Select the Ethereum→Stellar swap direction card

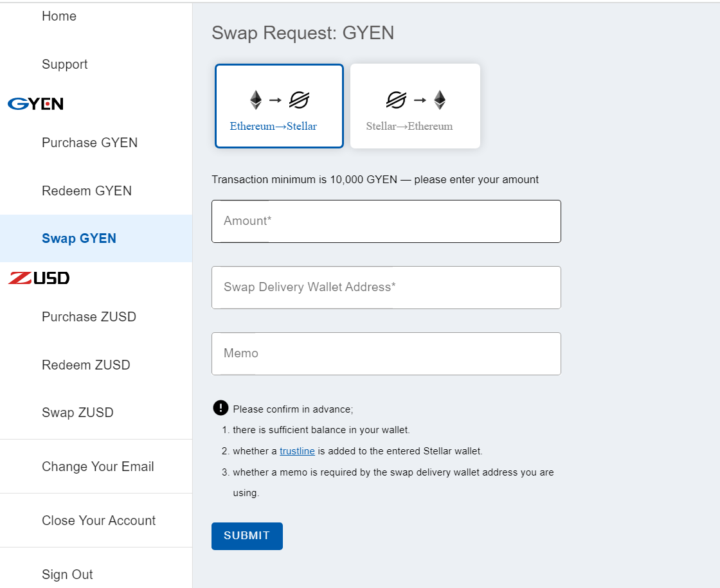click(x=279, y=106)
